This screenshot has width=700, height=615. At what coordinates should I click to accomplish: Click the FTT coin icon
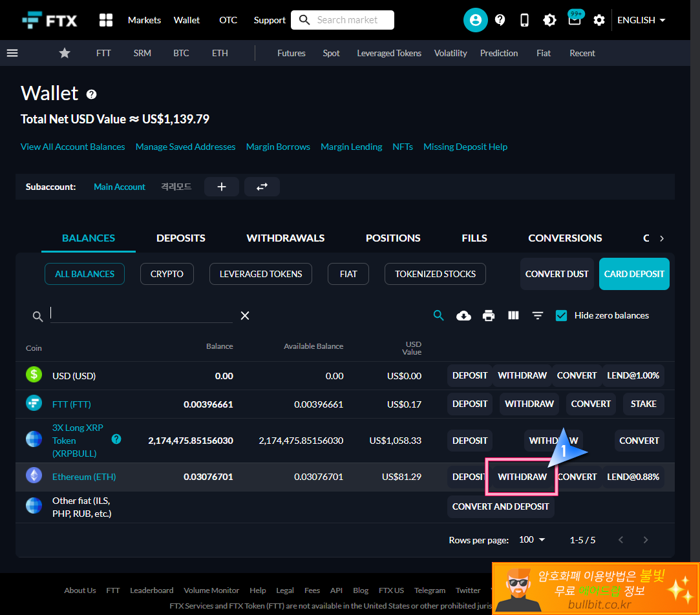(34, 403)
